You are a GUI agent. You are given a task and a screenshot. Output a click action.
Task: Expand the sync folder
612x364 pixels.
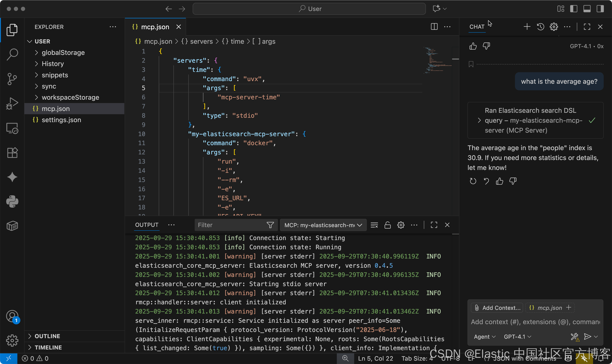74,86
